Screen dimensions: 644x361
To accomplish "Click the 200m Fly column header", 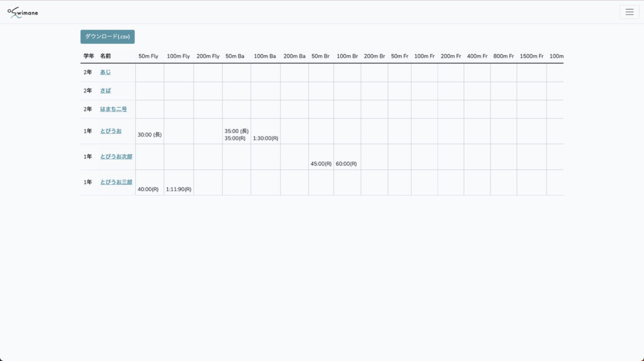I will (x=208, y=56).
